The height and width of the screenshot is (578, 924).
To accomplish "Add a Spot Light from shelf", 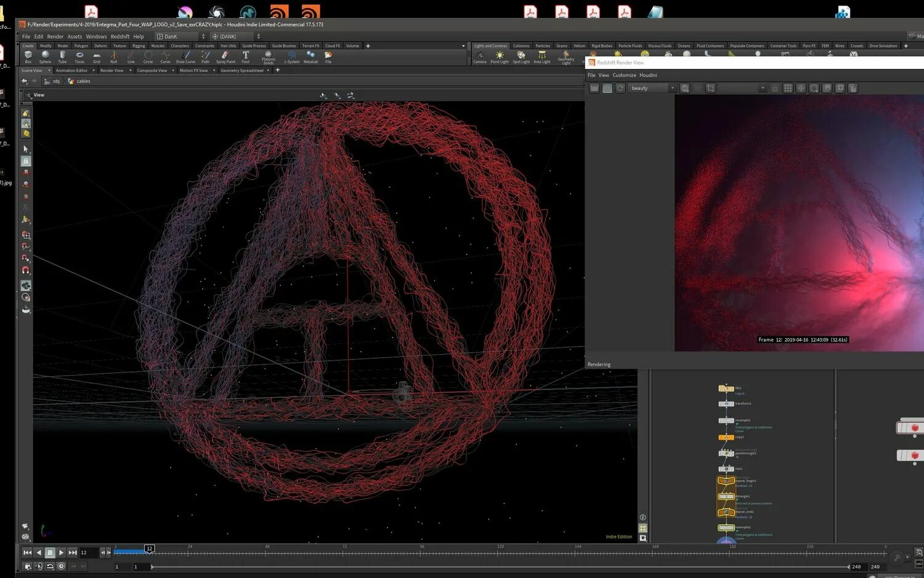I will tap(521, 57).
